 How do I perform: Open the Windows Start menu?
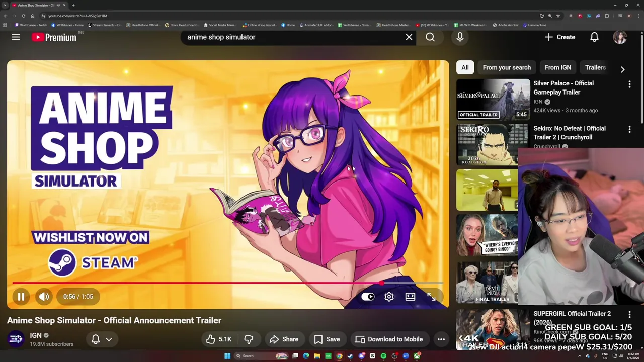227,356
